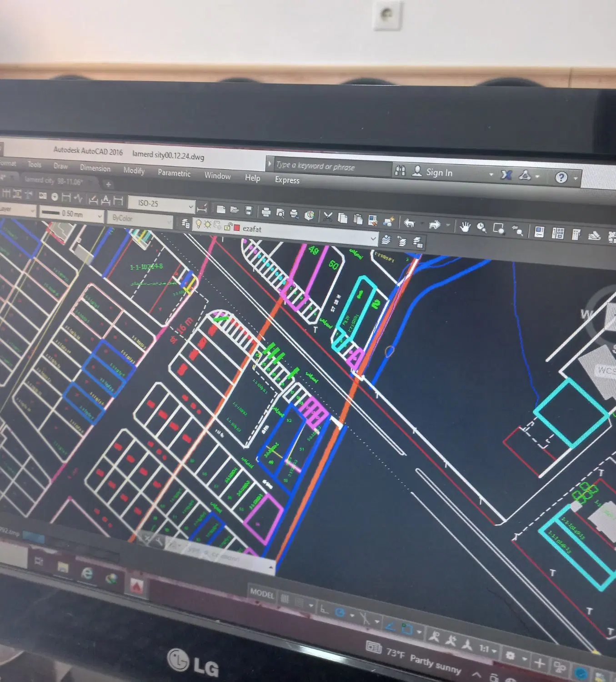This screenshot has width=616, height=682.
Task: Open the Dimension menu
Action: (95, 168)
